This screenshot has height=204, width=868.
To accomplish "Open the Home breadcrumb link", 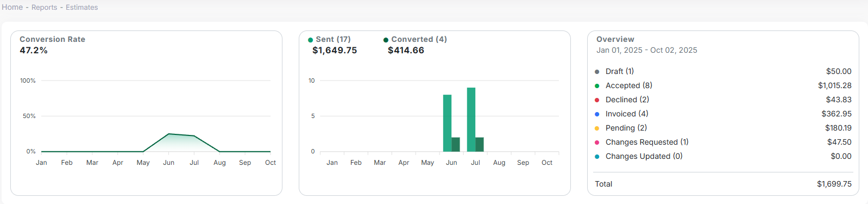I will (12, 7).
